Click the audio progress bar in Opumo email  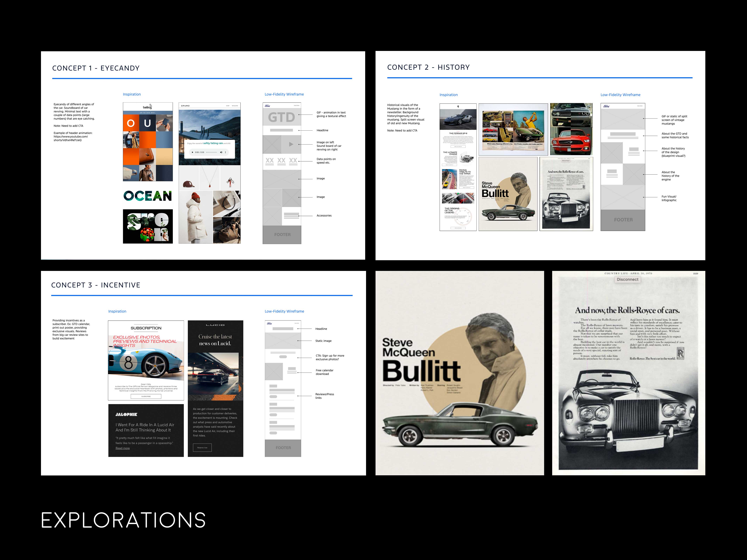click(x=211, y=152)
